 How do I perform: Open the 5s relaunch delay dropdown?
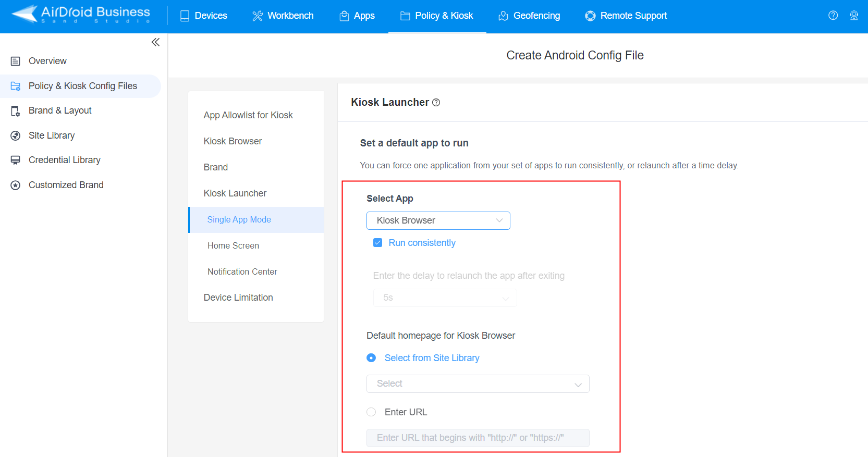[x=445, y=298]
